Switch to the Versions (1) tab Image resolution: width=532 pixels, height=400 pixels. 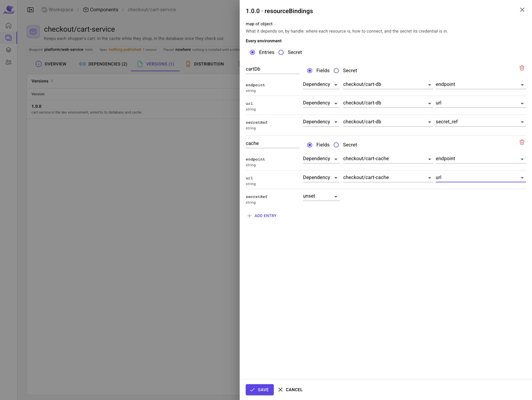155,64
